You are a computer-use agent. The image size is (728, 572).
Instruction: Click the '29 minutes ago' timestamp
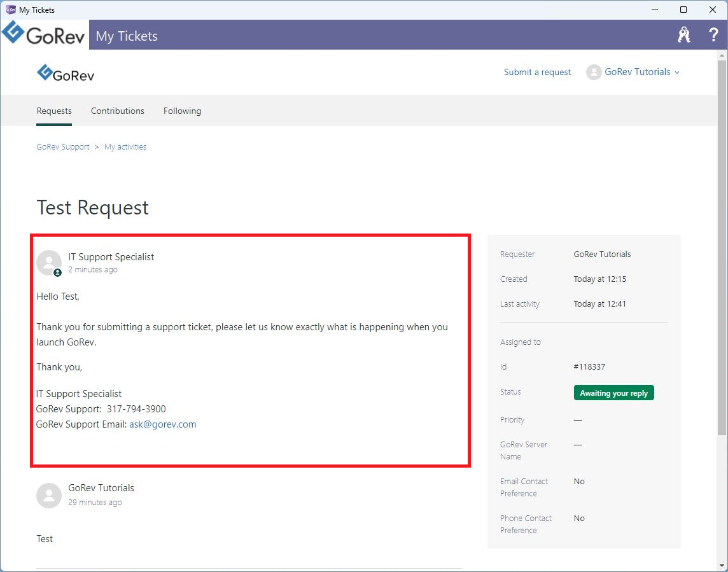tap(95, 503)
